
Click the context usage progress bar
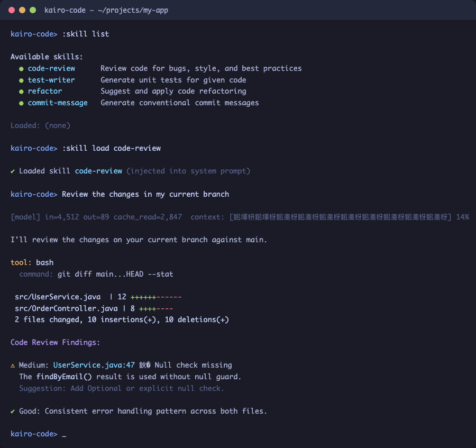(340, 217)
